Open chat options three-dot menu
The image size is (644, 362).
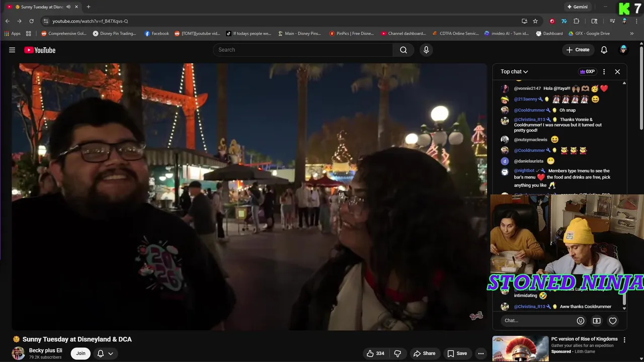tap(604, 71)
